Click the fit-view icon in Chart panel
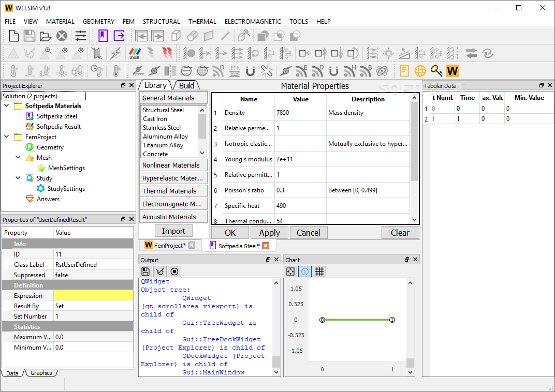The width and height of the screenshot is (555, 392). (x=290, y=272)
